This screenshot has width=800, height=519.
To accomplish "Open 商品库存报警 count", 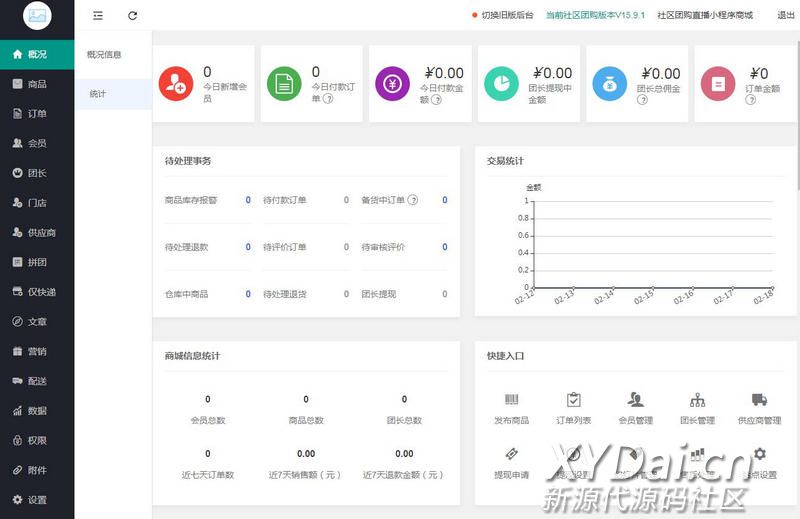I will (248, 200).
